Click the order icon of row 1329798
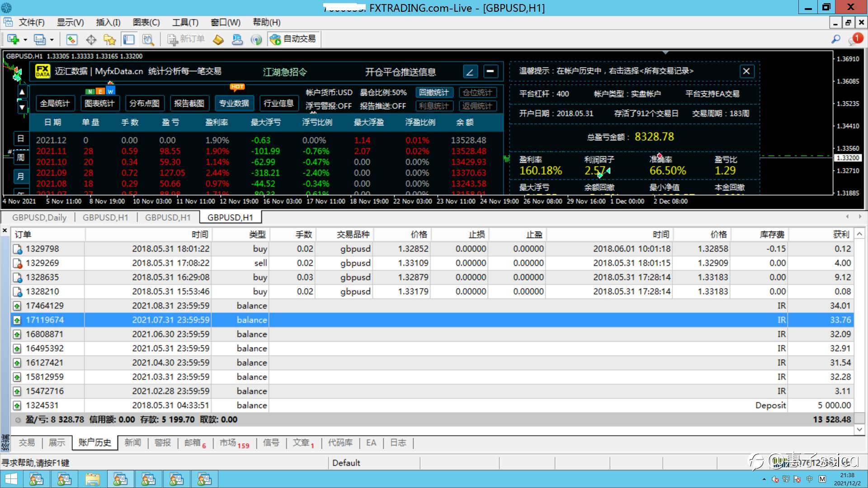 [x=17, y=249]
